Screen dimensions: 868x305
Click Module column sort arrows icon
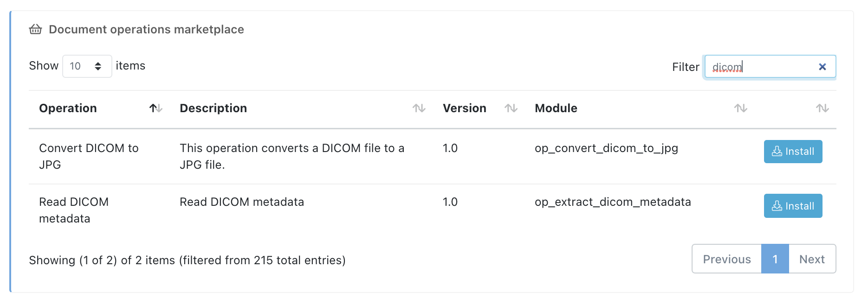740,108
